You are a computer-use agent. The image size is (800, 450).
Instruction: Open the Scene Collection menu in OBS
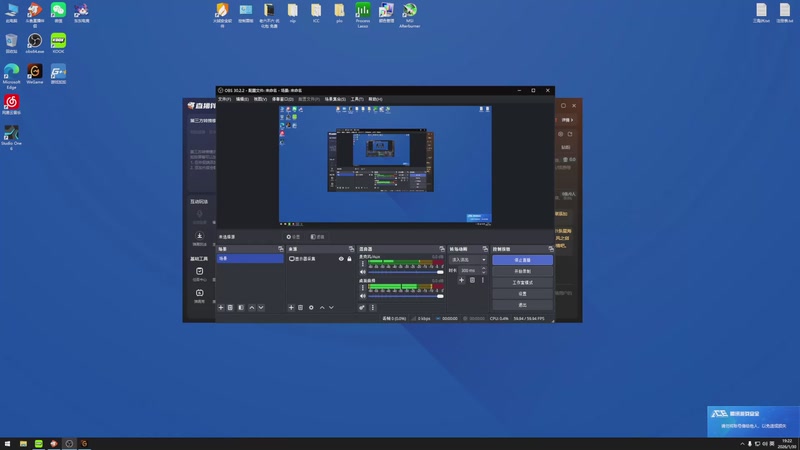click(x=335, y=99)
